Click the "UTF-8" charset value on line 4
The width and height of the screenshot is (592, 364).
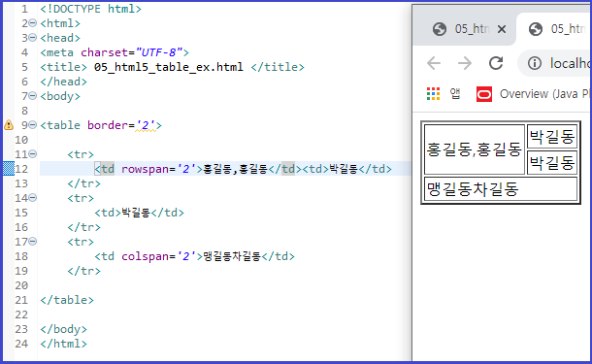pyautogui.click(x=159, y=52)
